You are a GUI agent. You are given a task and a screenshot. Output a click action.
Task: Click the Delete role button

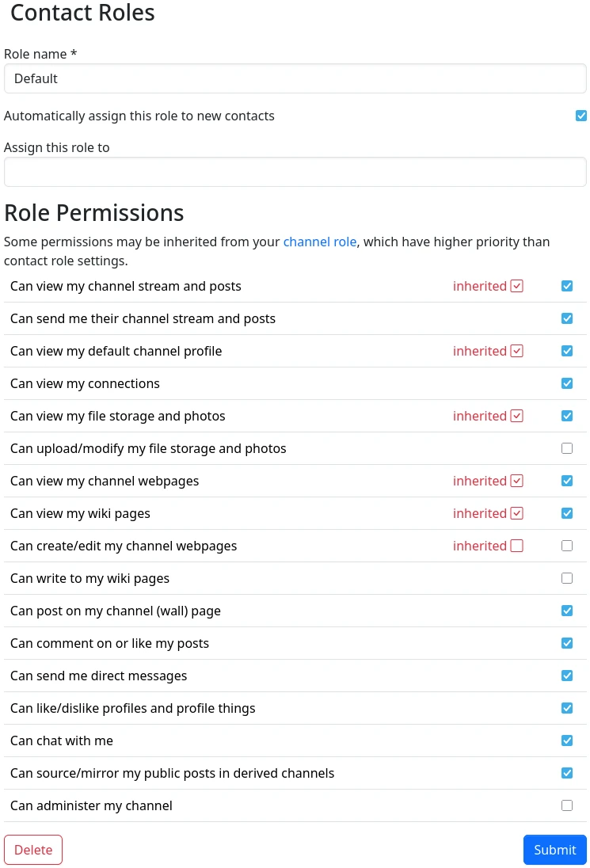(x=33, y=850)
